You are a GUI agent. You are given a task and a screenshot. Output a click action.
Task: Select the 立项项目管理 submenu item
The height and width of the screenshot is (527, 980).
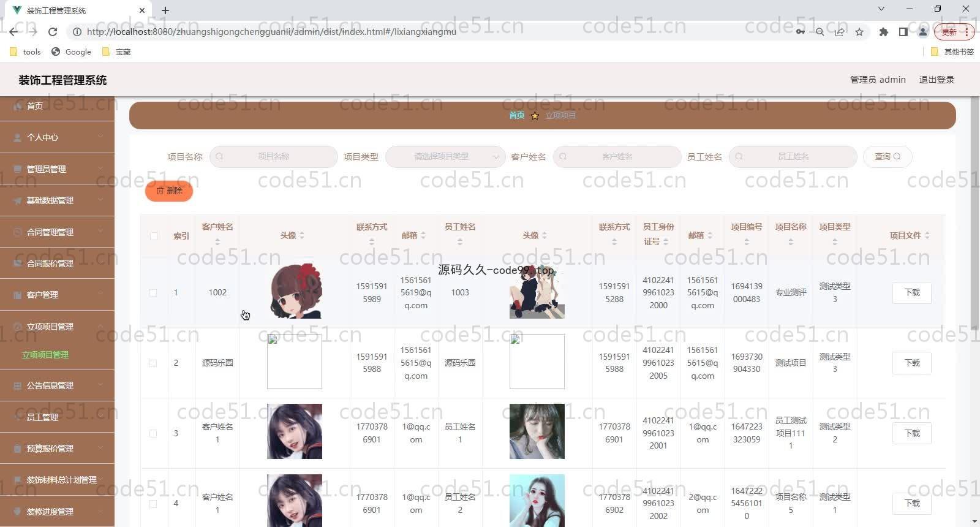(45, 355)
